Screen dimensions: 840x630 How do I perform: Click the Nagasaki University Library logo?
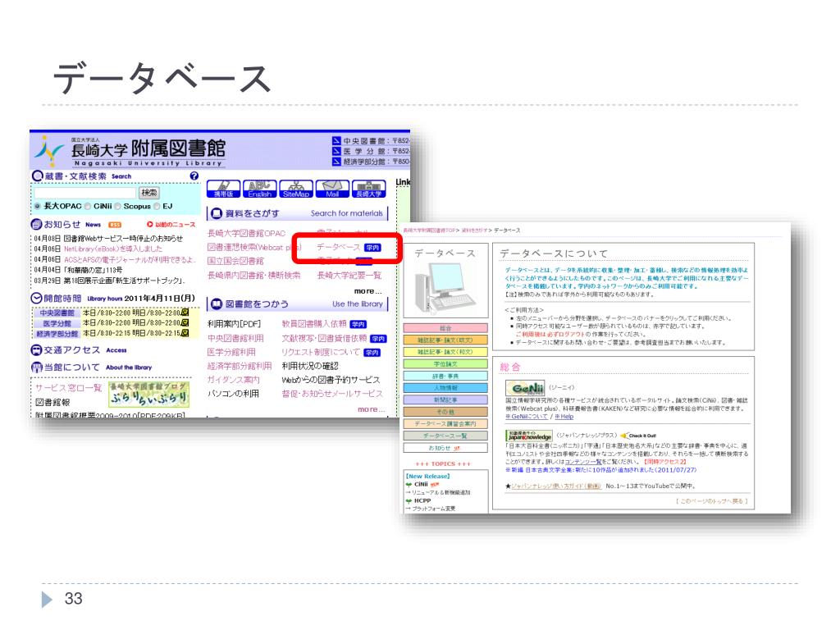pos(131,151)
